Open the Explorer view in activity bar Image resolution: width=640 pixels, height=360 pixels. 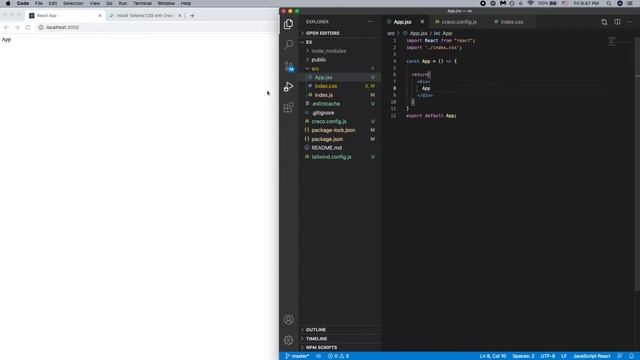click(x=289, y=24)
